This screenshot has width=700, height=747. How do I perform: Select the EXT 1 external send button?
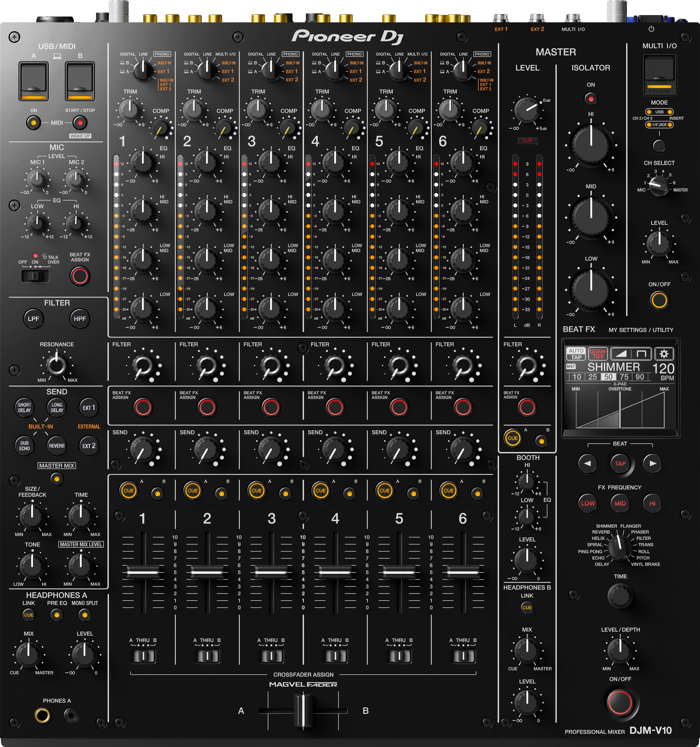coord(89,408)
